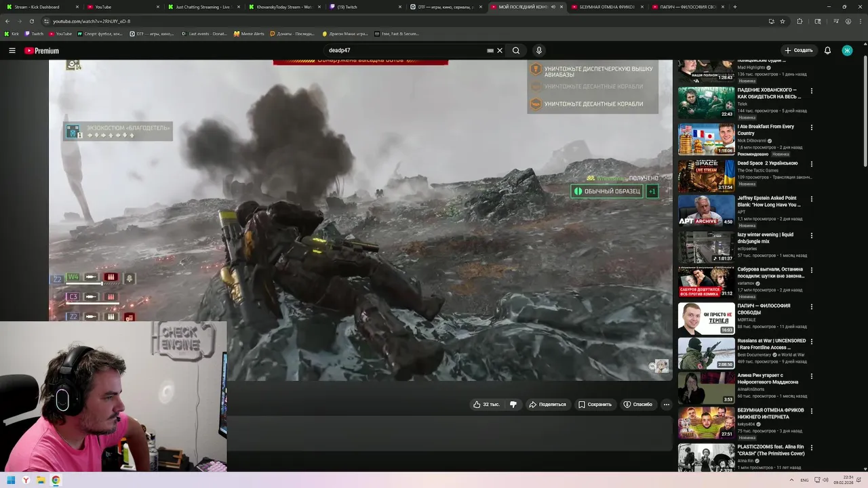Bookmark this page with star icon
The image size is (868, 488).
(x=783, y=21)
